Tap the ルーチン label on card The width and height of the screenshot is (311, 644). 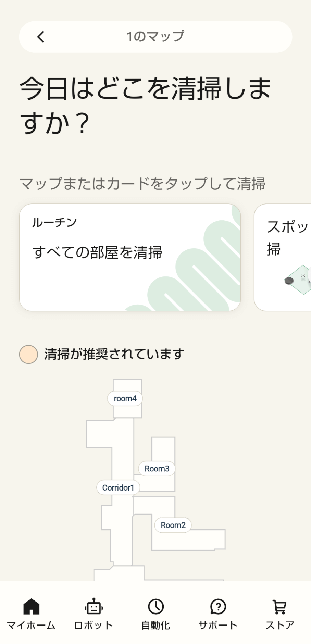pos(54,223)
